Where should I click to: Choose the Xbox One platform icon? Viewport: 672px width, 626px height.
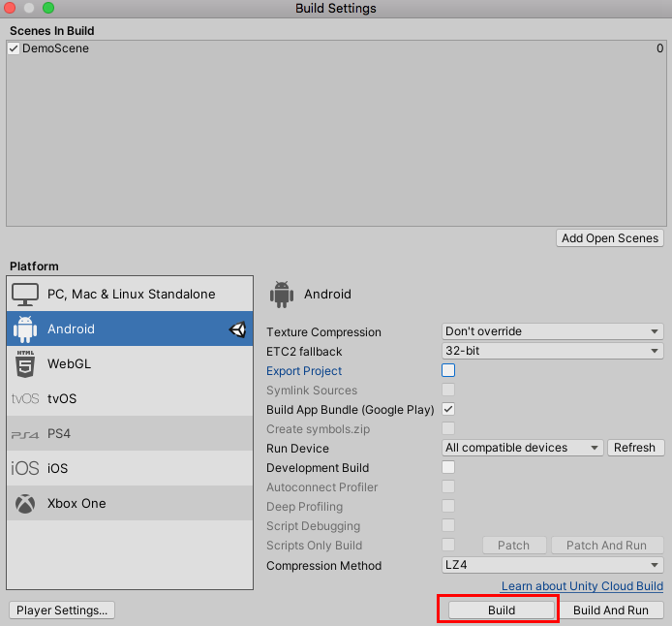25,504
